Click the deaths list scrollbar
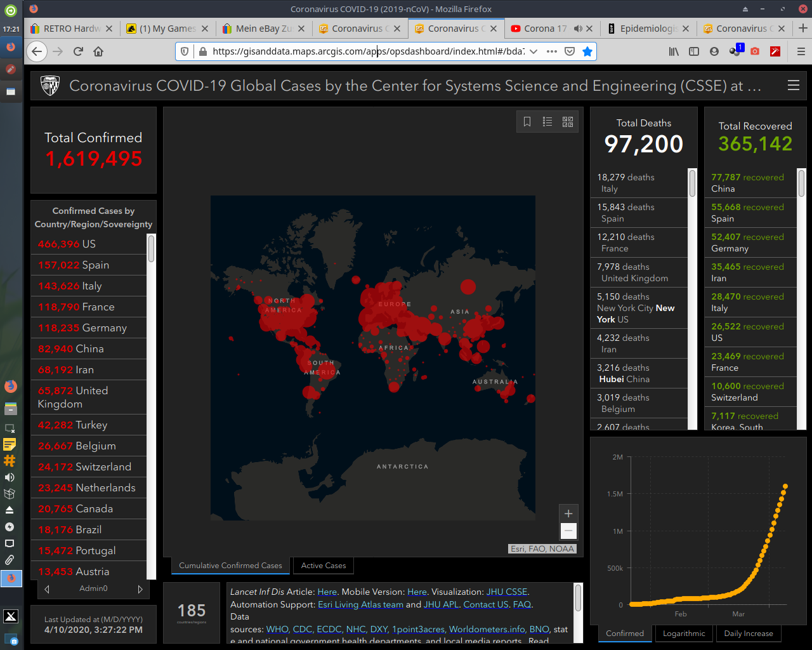The width and height of the screenshot is (812, 650). coord(692,183)
